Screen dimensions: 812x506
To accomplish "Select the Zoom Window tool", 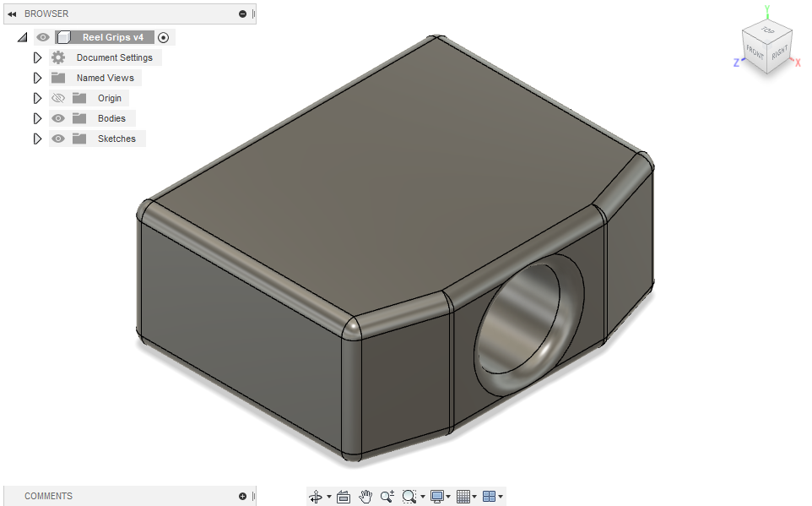I will pyautogui.click(x=409, y=497).
